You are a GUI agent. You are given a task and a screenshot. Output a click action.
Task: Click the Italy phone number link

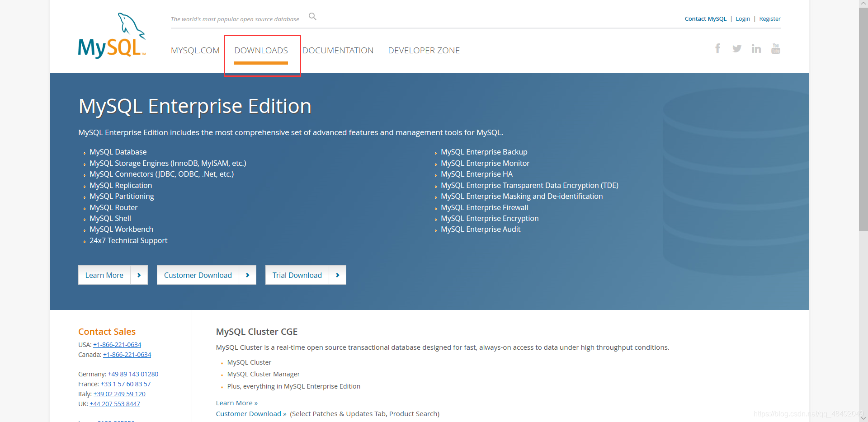[x=119, y=394]
